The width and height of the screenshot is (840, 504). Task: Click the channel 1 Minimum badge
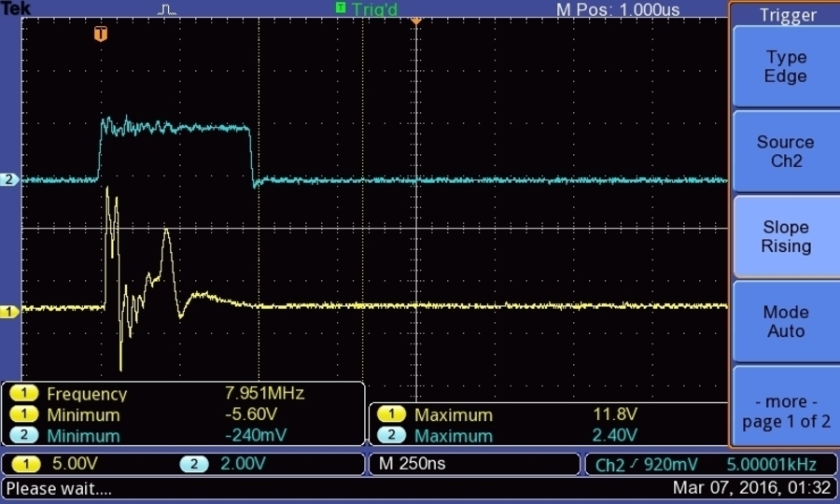click(x=23, y=414)
